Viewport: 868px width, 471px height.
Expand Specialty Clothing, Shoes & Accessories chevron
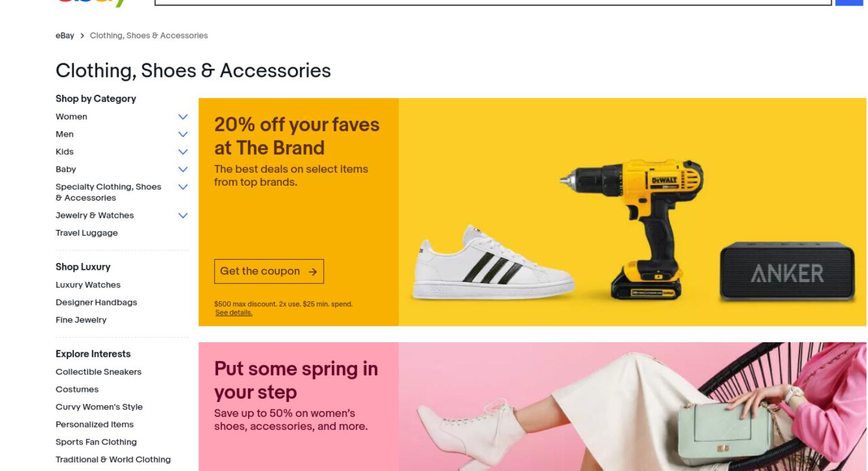coord(183,187)
